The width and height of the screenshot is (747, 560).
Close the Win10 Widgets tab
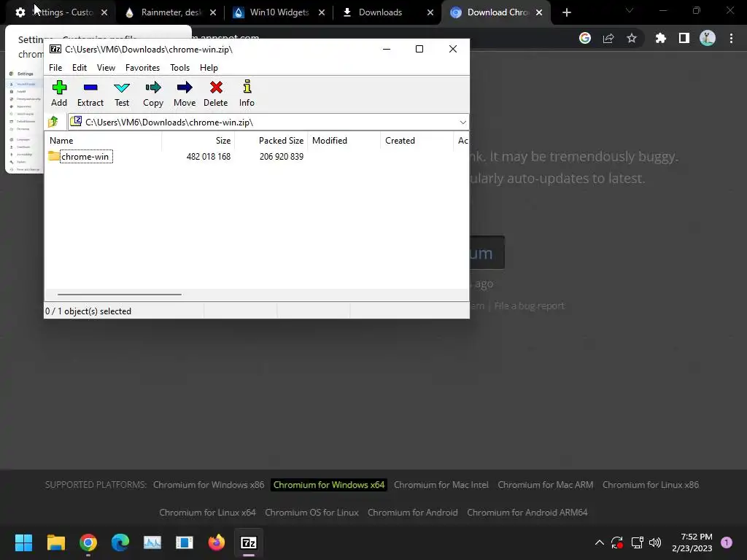[322, 12]
